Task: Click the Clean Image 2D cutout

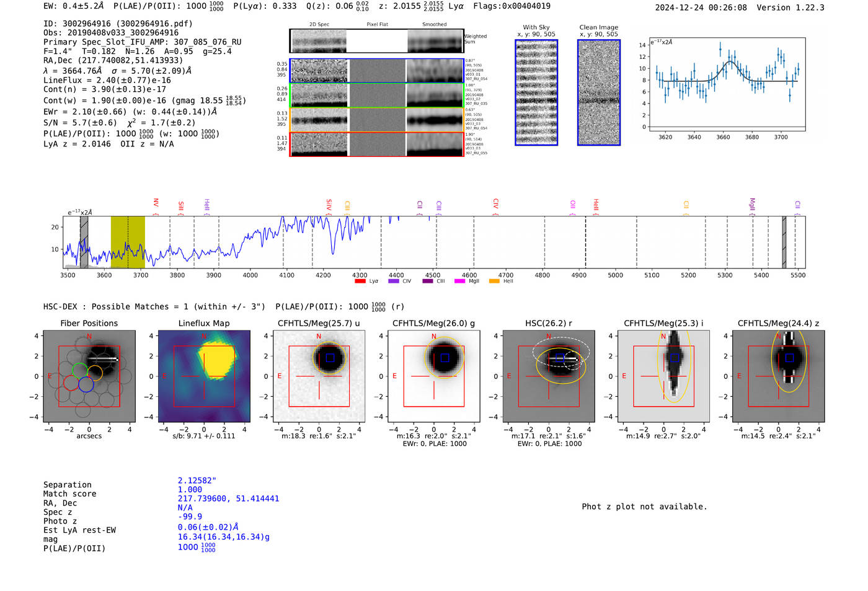Action: pyautogui.click(x=599, y=92)
